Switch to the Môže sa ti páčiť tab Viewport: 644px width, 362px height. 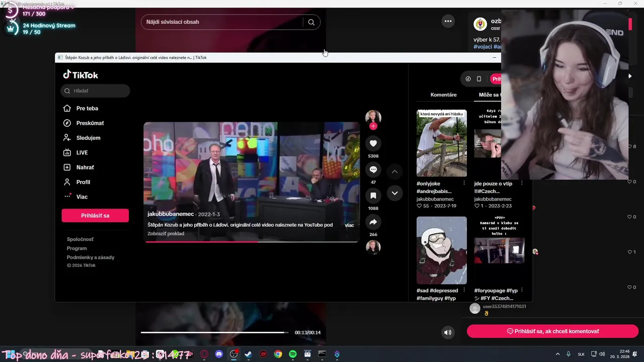tap(489, 95)
